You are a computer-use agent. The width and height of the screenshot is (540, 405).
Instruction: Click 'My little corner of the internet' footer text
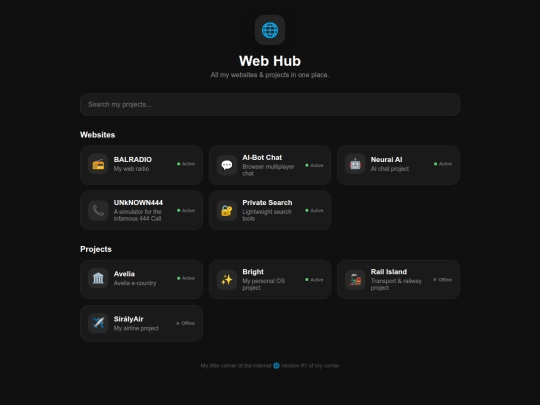point(236,366)
